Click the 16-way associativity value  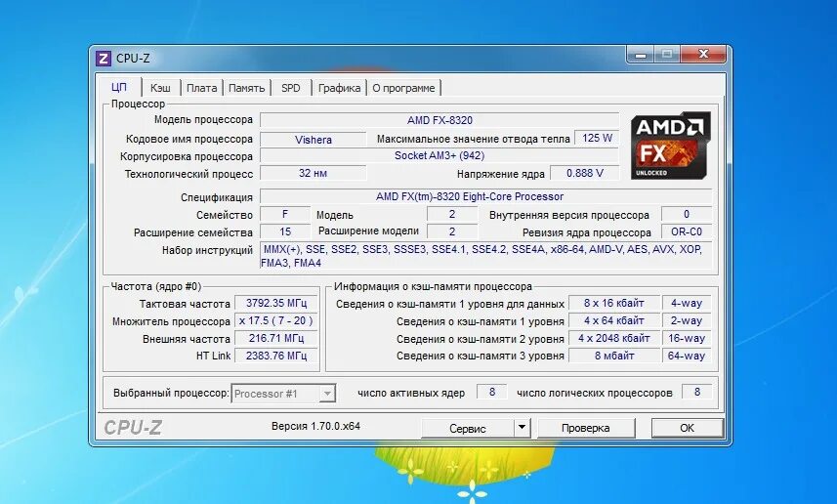coord(687,339)
